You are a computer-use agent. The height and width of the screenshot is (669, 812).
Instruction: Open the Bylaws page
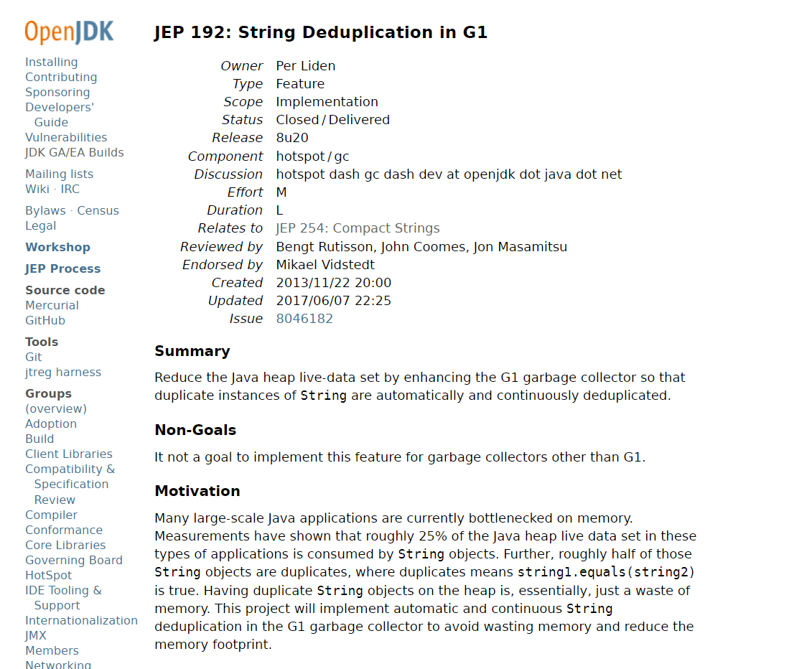pyautogui.click(x=45, y=211)
